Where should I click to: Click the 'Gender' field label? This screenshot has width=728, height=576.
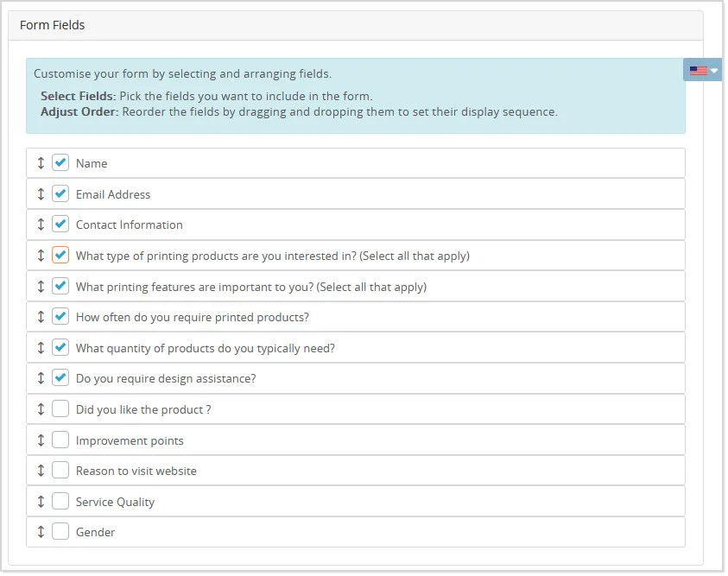click(95, 532)
